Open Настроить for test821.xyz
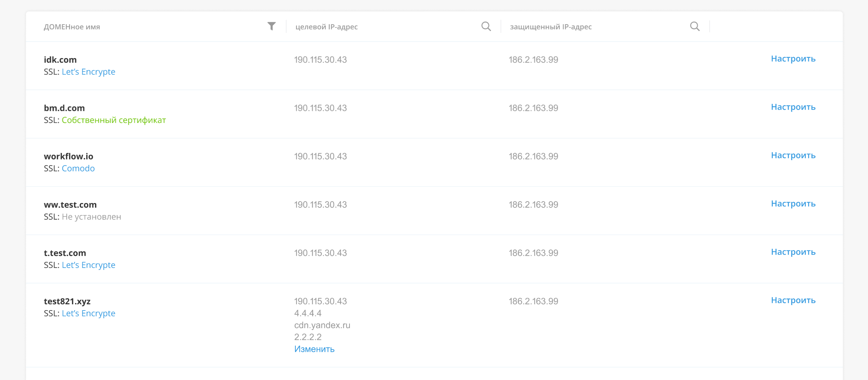The width and height of the screenshot is (868, 380). click(x=793, y=300)
